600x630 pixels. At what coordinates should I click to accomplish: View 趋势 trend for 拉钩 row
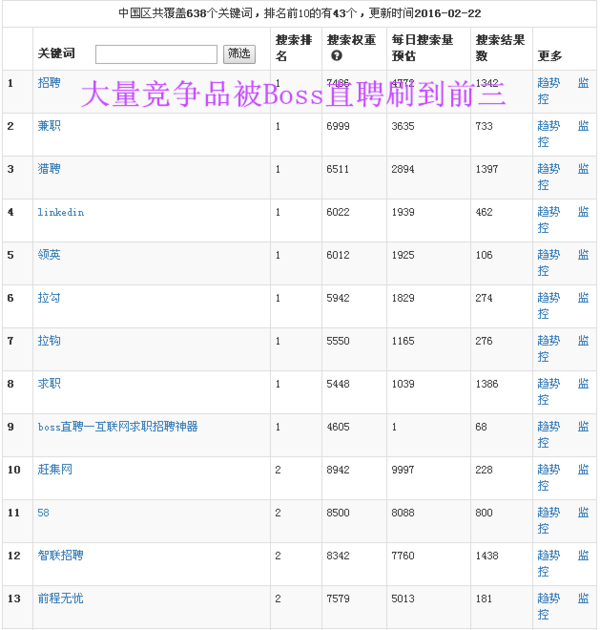[549, 341]
